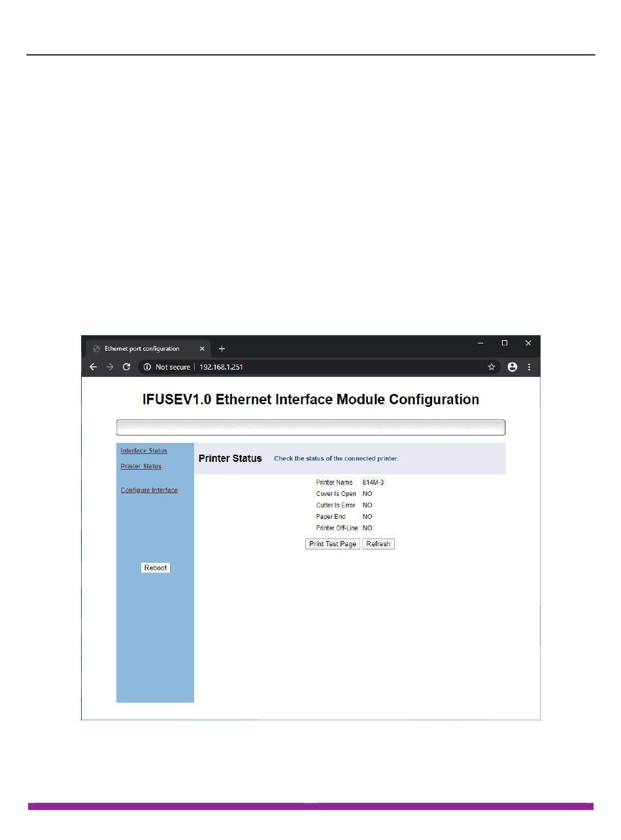This screenshot has height=840, width=621.
Task: Open the Chrome three-dot menu
Action: click(x=529, y=367)
